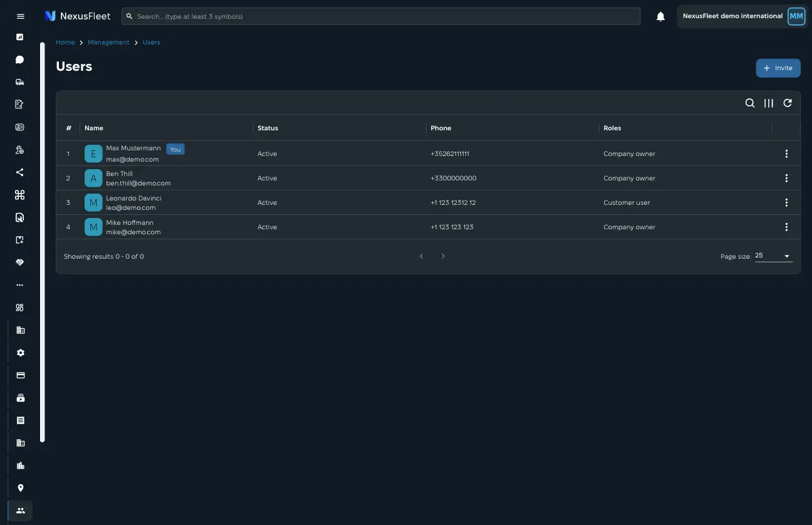This screenshot has width=812, height=525.
Task: Open the share icon in the sidebar
Action: coord(19,172)
